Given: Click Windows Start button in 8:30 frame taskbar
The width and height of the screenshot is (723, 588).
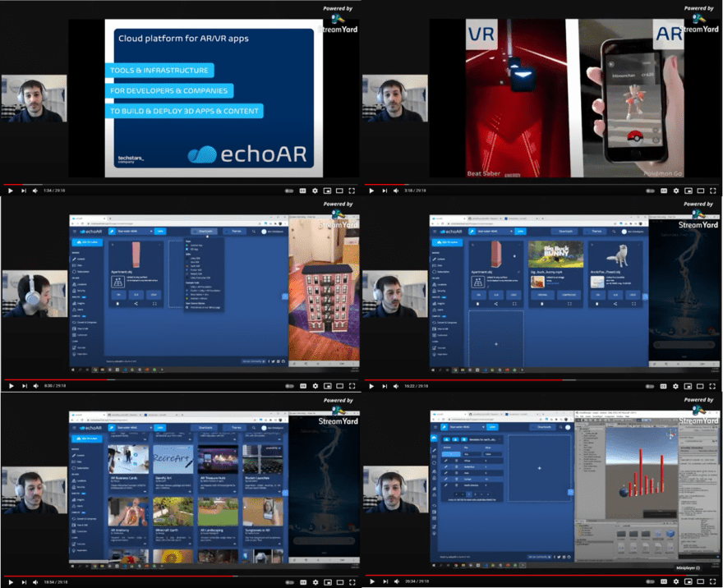Looking at the screenshot, I should [x=72, y=370].
